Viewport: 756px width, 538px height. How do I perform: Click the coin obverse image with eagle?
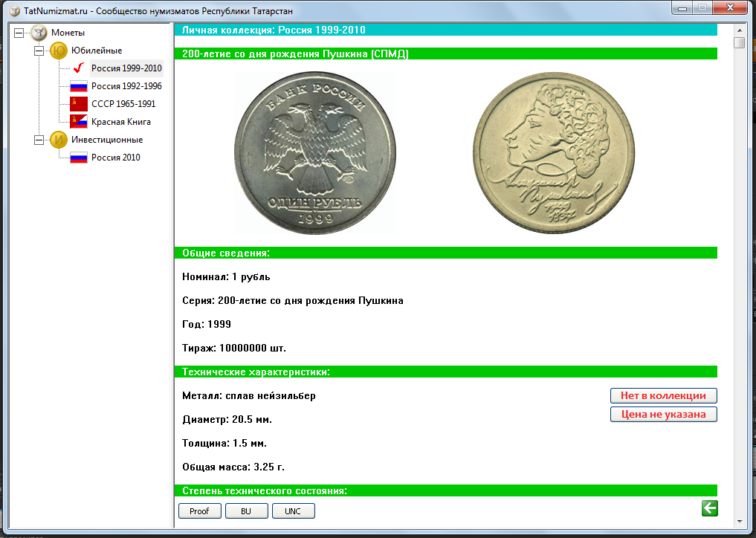click(x=315, y=153)
